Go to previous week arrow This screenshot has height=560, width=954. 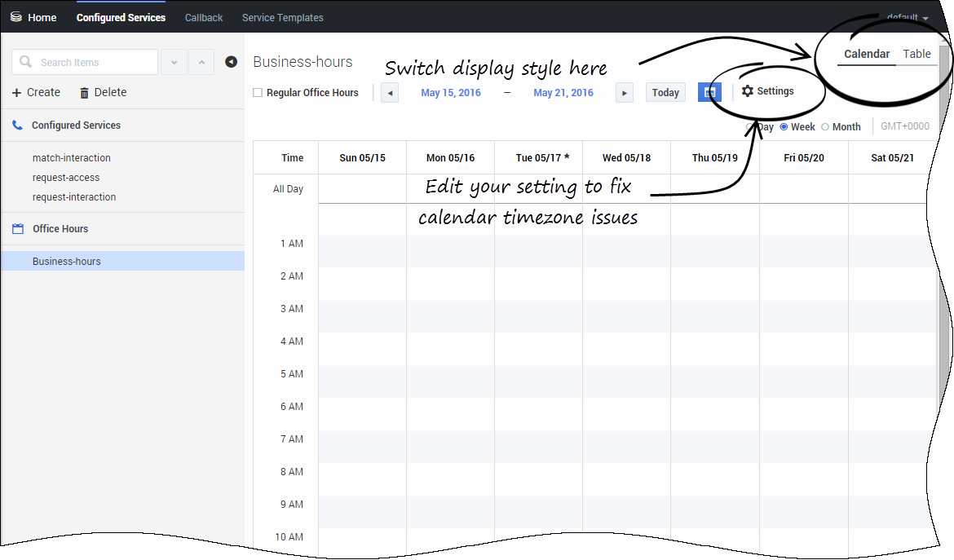(x=390, y=93)
